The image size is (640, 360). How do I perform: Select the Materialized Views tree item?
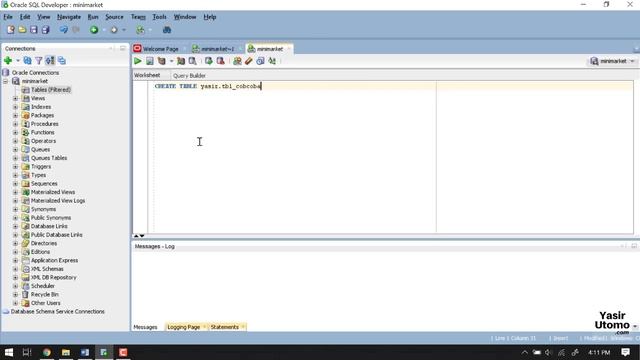53,192
